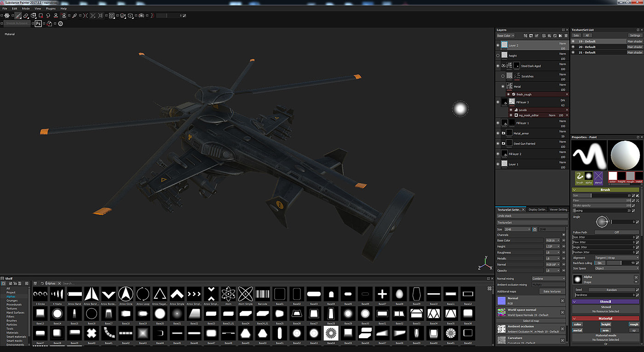Select the Polygon Fill tool
This screenshot has height=352, width=644.
click(x=41, y=16)
